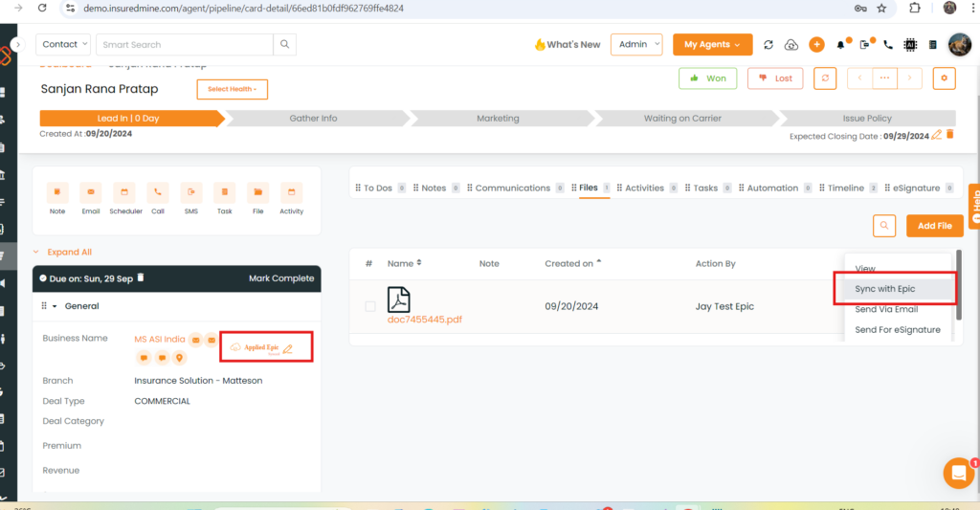Open the Timeline tab
The height and width of the screenshot is (510, 980).
(846, 188)
